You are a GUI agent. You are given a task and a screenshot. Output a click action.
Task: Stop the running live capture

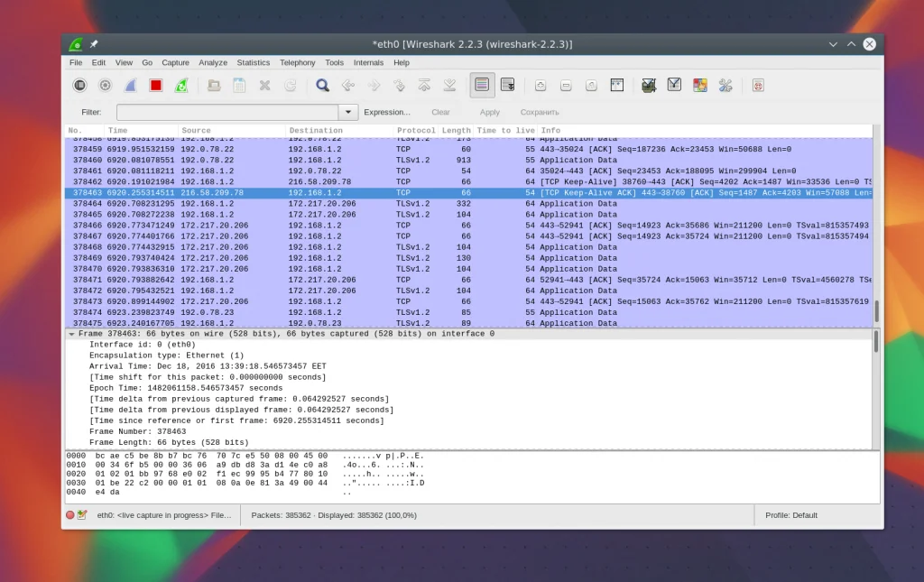tap(156, 85)
